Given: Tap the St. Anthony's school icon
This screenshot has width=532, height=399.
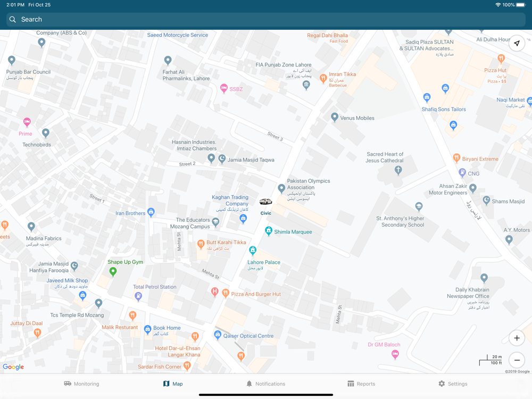Looking at the screenshot, I should tap(419, 206).
